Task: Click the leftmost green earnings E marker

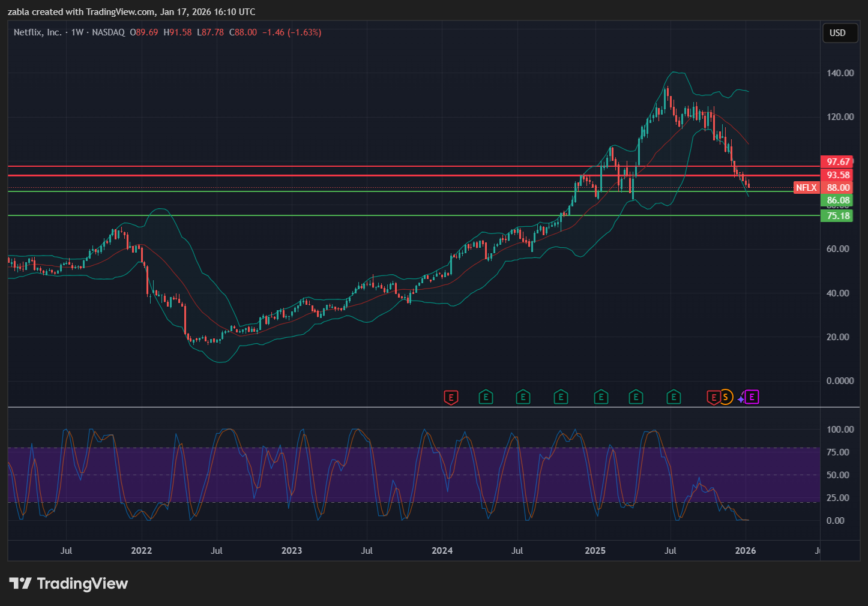Action: (x=486, y=397)
